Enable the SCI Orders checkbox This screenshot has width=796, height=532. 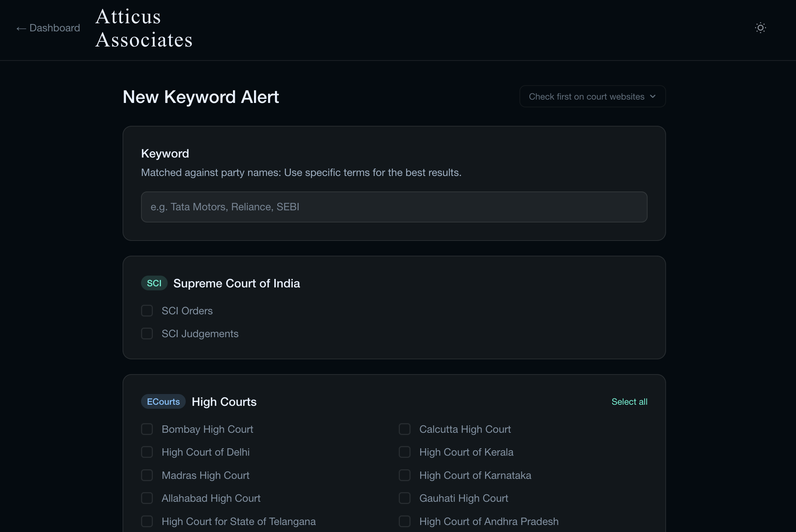pyautogui.click(x=147, y=311)
